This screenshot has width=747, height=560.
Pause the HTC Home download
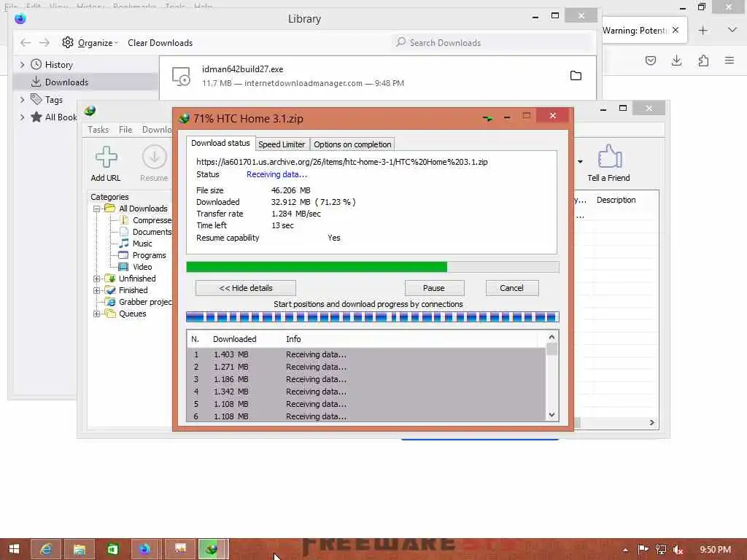[434, 288]
